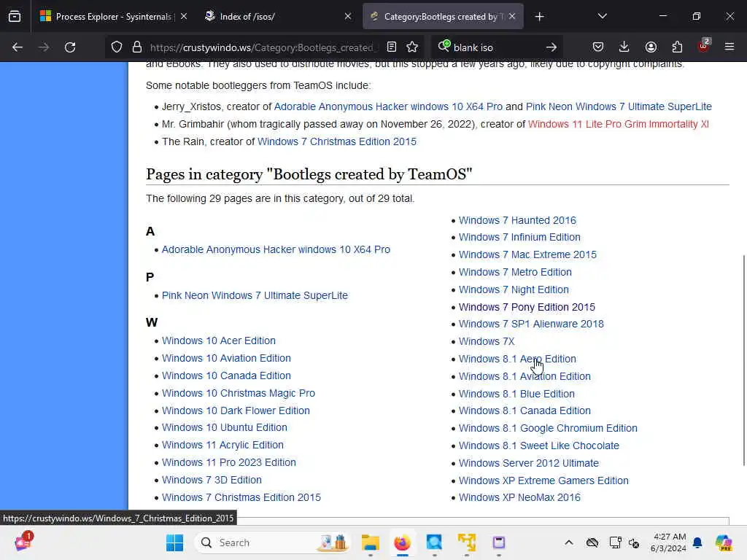Open the Firefox account icon
The width and height of the screenshot is (747, 560).
(651, 47)
